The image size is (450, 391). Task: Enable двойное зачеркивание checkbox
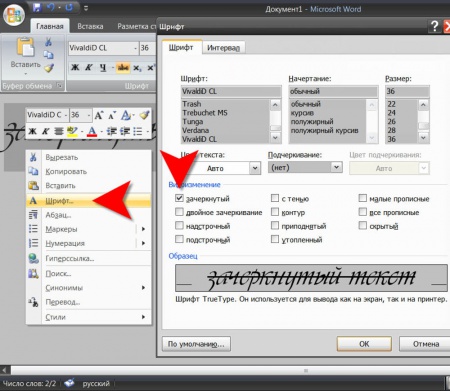coord(179,212)
